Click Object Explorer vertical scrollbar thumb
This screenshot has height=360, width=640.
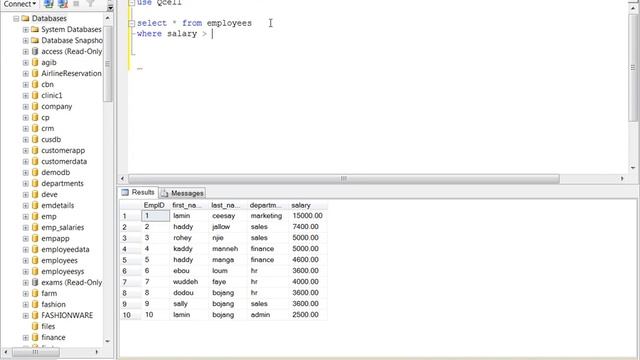(x=108, y=64)
